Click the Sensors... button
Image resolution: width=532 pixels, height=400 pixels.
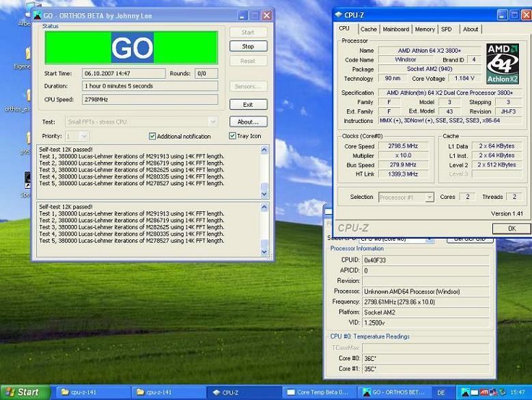[x=248, y=86]
